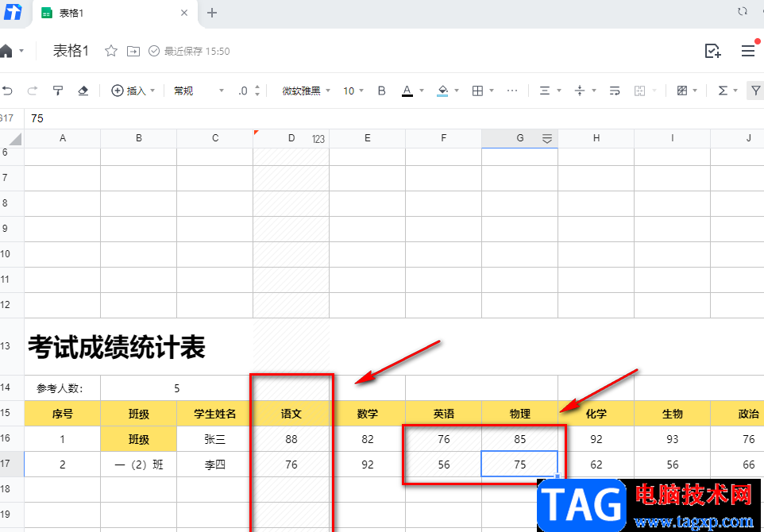The image size is (764, 532).
Task: Select the 化学 header cell
Action: [x=596, y=414]
